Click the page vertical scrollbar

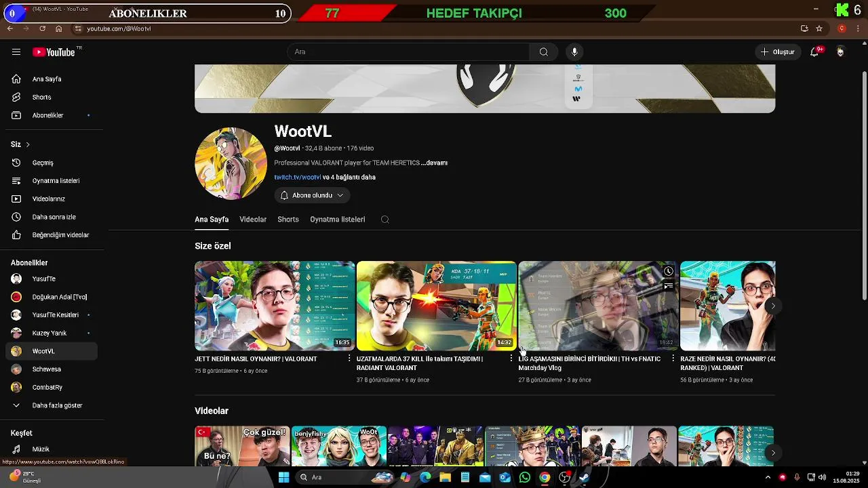864,185
